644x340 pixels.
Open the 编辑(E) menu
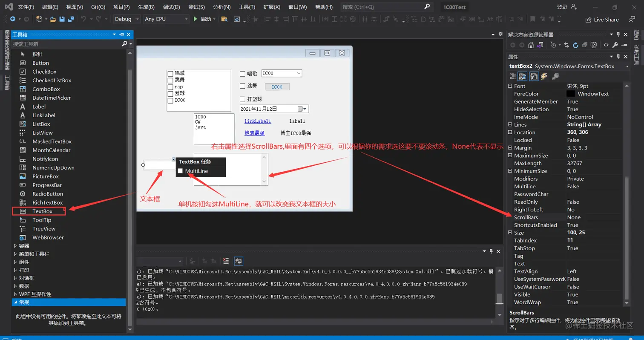point(50,7)
